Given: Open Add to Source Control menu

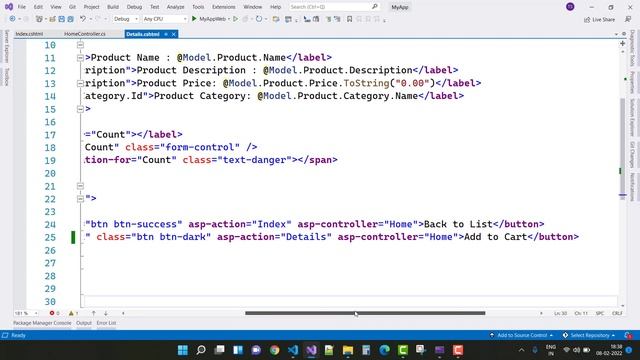Looking at the screenshot, I should [521, 335].
